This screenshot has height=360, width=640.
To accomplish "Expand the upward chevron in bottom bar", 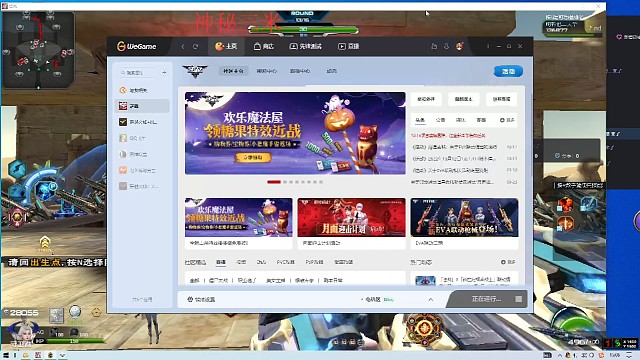I will point(431,300).
